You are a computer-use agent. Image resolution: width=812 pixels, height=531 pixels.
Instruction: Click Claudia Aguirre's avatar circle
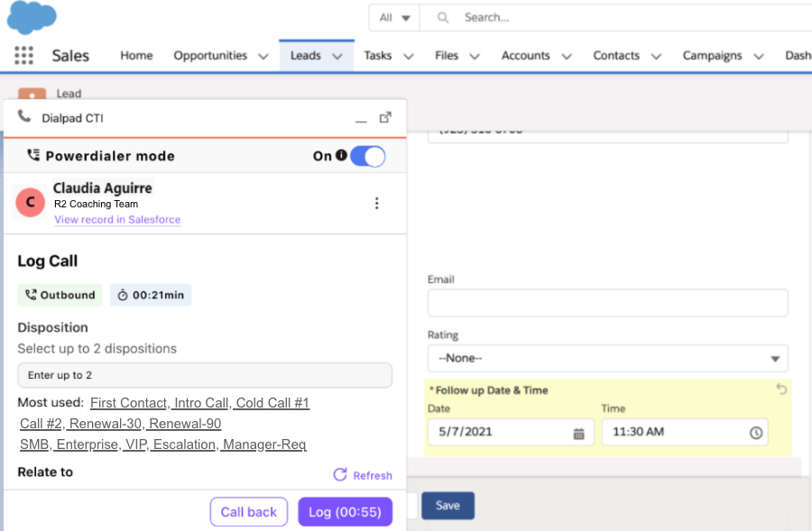click(30, 202)
